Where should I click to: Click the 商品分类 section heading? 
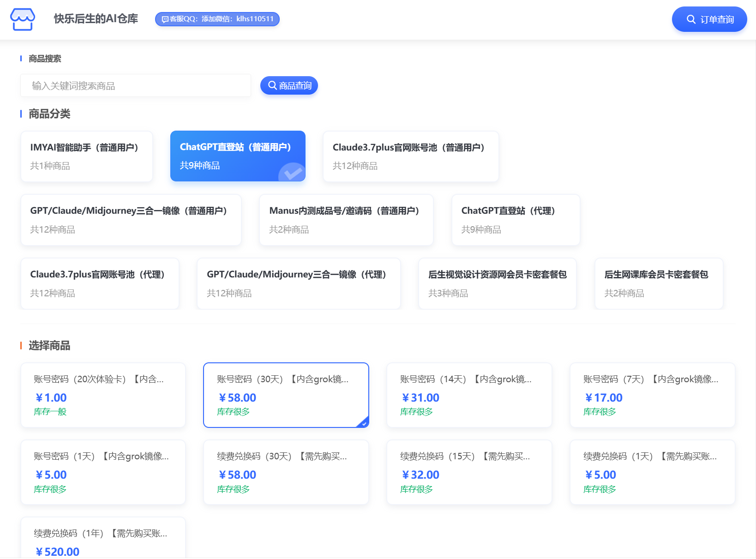(x=49, y=114)
